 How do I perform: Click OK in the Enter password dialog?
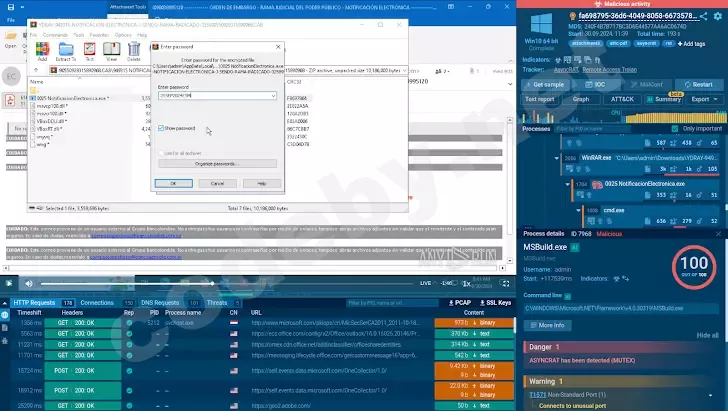tap(174, 183)
